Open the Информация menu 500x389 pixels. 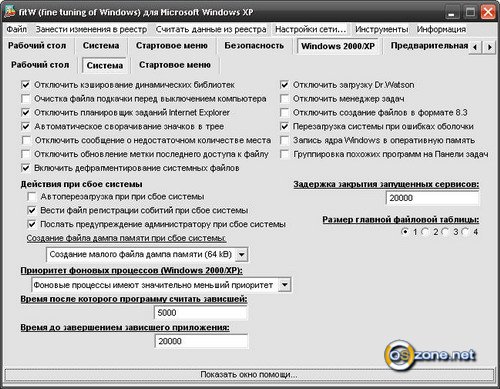coord(441,29)
